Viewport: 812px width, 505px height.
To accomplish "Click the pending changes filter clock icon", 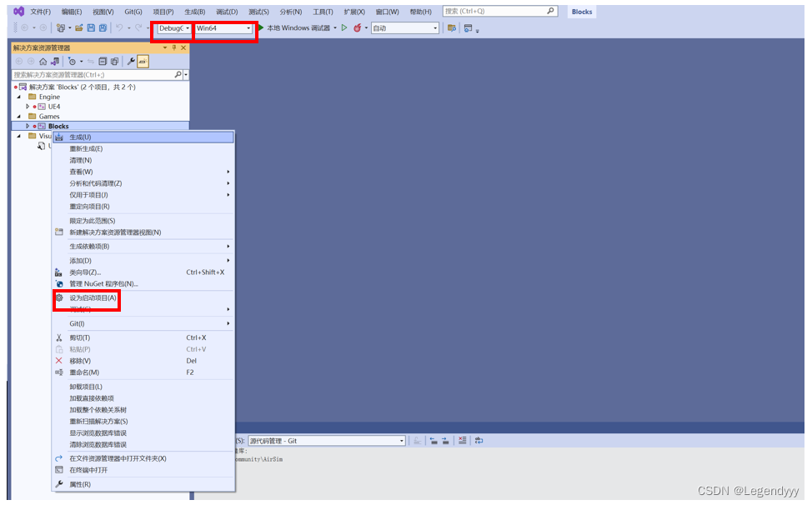I will point(72,62).
